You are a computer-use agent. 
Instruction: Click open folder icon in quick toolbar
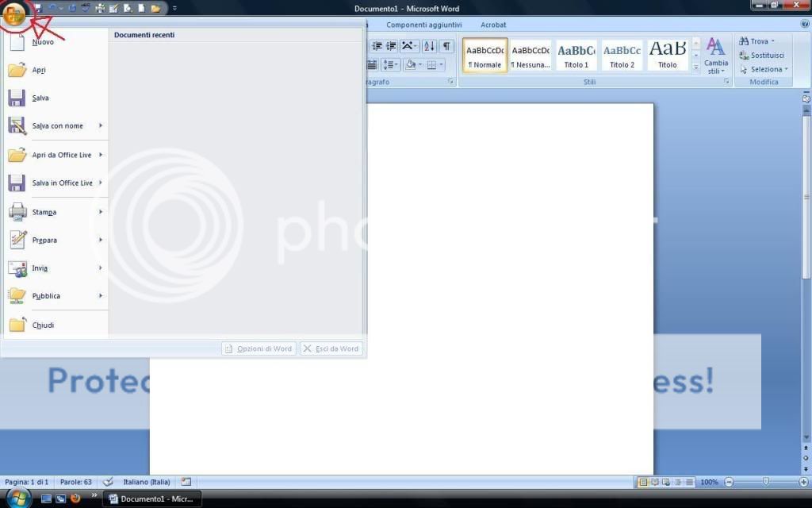155,8
